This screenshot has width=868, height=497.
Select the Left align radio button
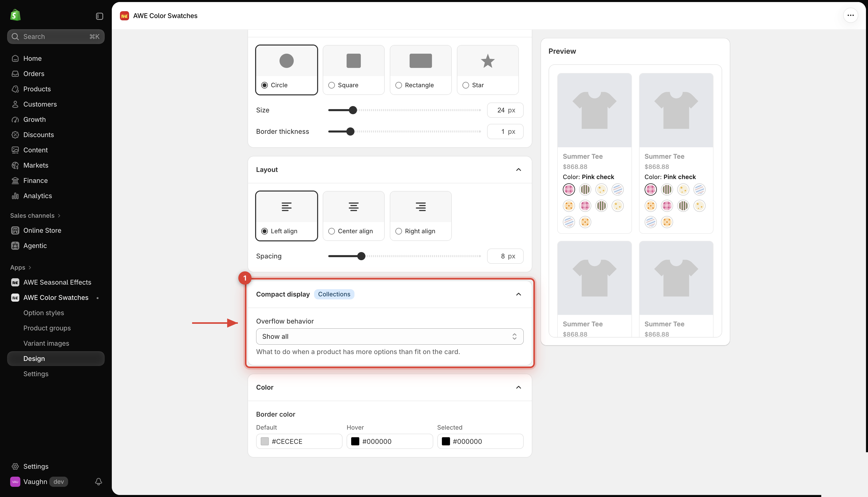pos(265,231)
